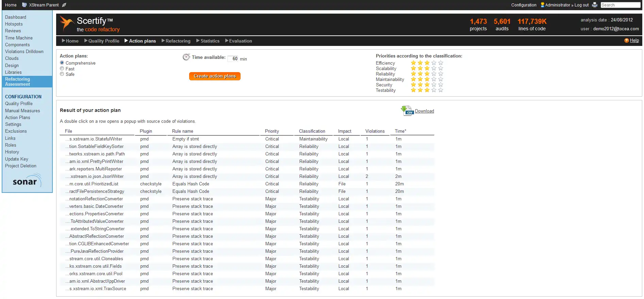Click the Scertify hummingbird logo
This screenshot has height=299, width=644.
click(x=67, y=23)
